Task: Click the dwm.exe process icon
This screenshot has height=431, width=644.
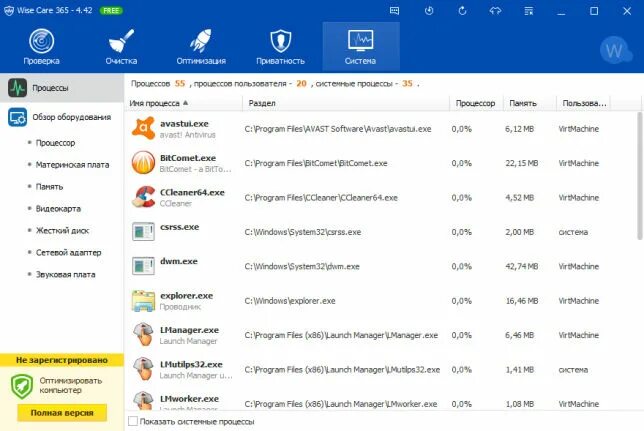Action: [143, 266]
